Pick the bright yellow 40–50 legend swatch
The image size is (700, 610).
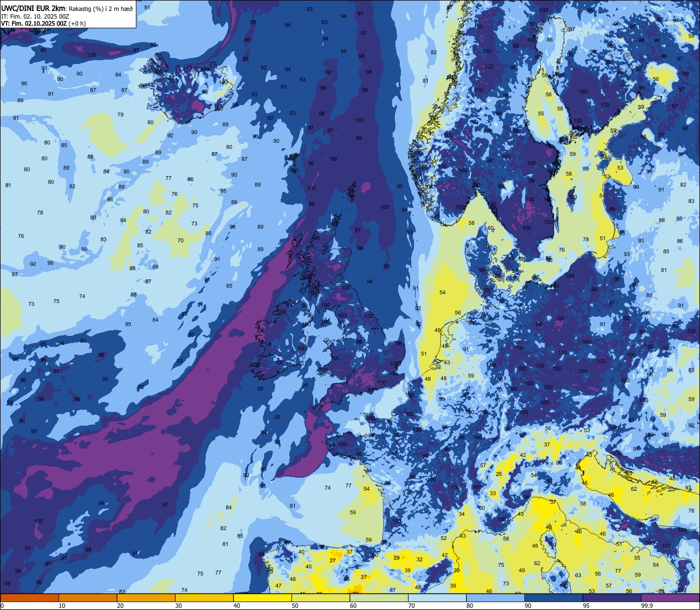(262, 597)
